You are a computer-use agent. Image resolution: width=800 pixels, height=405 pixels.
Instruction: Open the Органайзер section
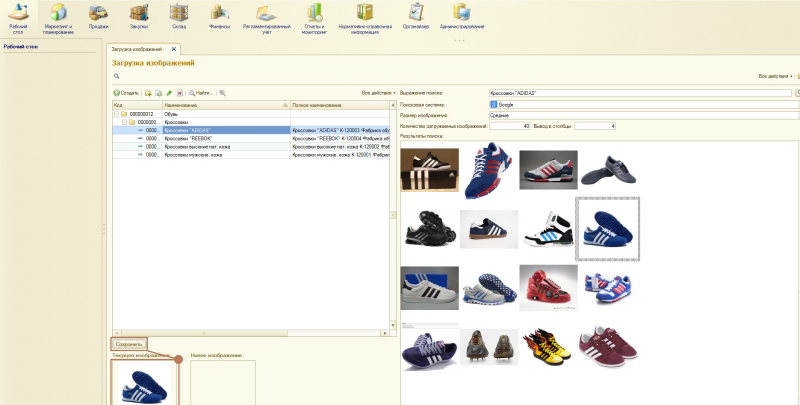(x=416, y=16)
